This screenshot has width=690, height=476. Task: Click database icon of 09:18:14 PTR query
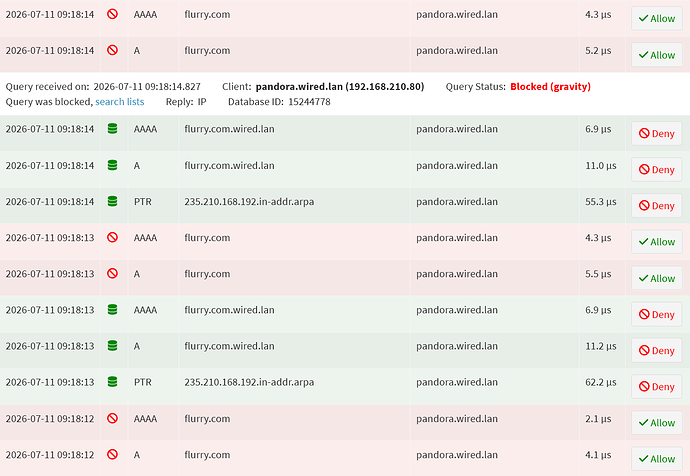113,201
